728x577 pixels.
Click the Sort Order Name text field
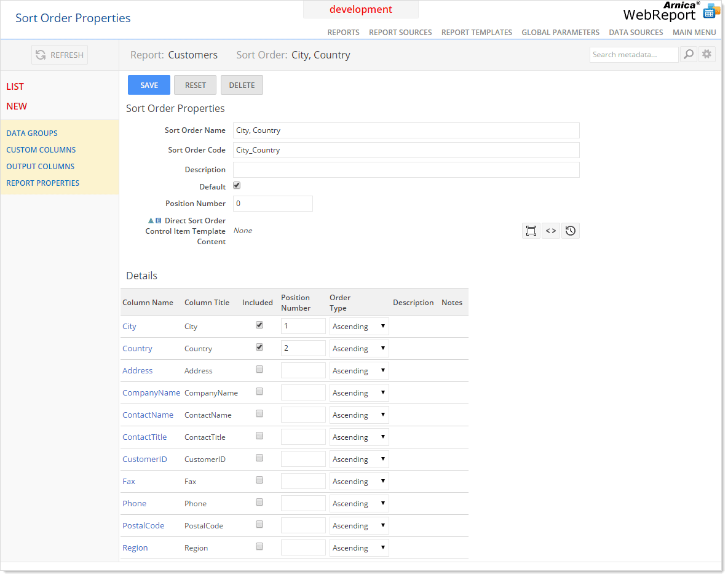tap(406, 130)
